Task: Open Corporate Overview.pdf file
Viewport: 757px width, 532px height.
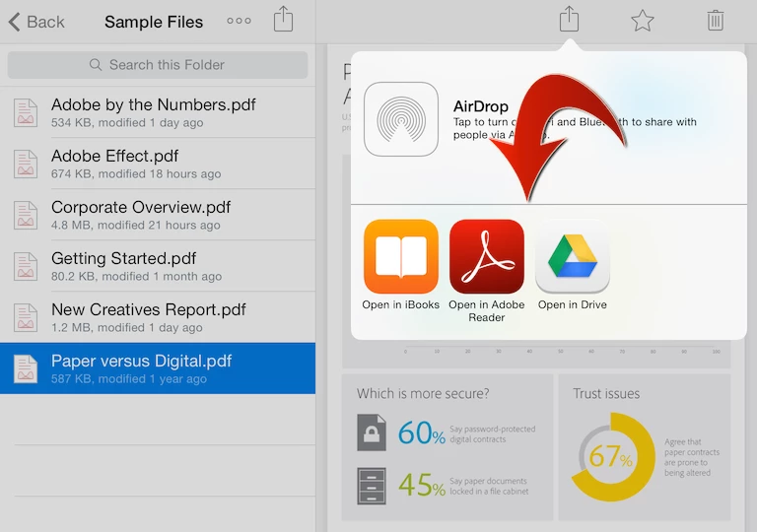Action: pyautogui.click(x=158, y=215)
